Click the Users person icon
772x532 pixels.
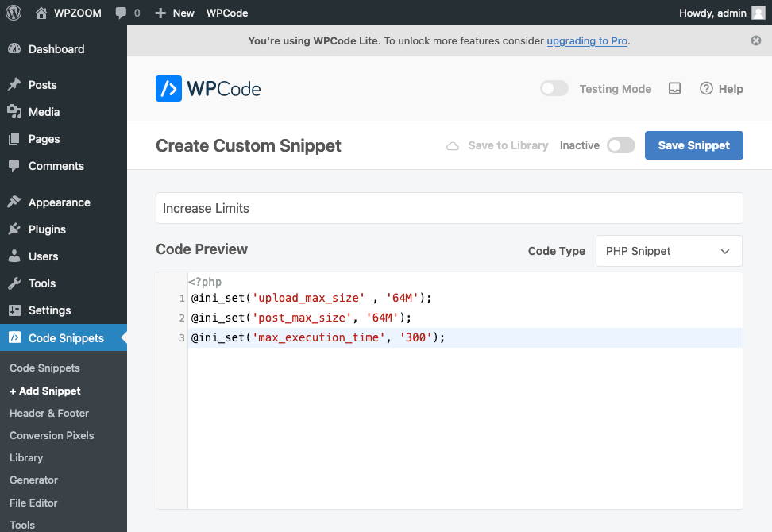point(14,256)
